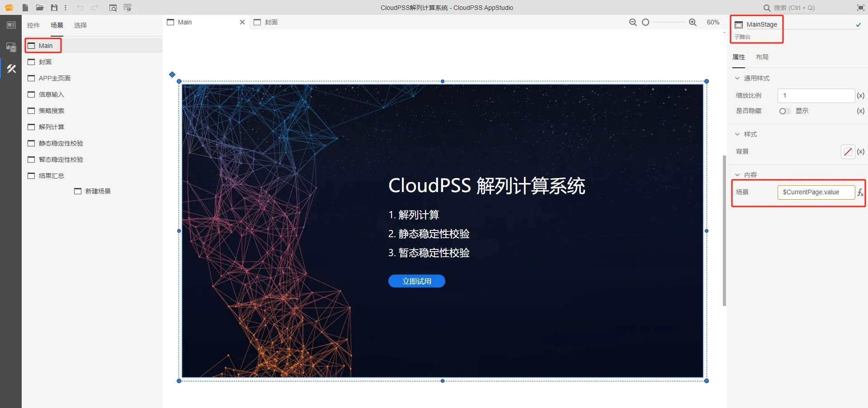Click the search box (Ctrl + Q)
Screen dimensions: 868x408
tap(806, 8)
